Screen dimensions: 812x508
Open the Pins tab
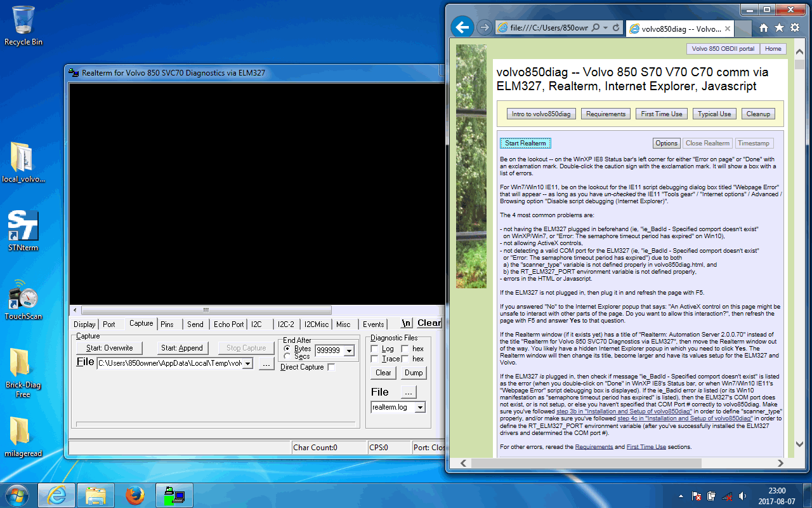(167, 324)
